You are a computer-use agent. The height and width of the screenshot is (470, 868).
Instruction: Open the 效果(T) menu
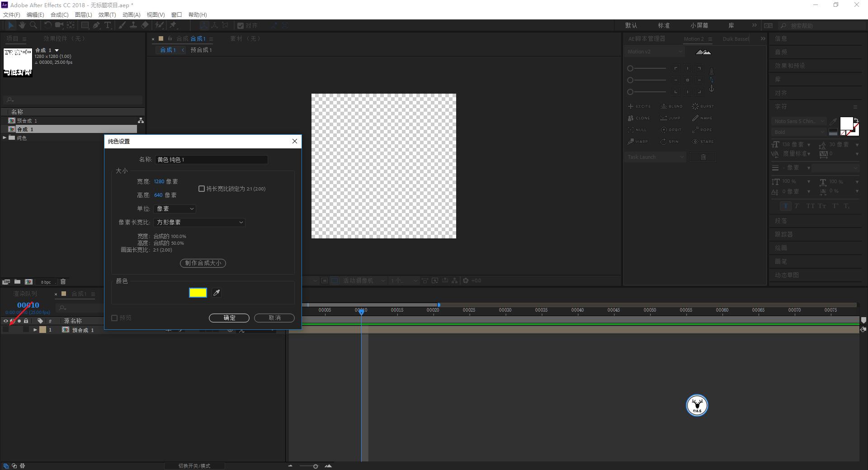(x=107, y=15)
